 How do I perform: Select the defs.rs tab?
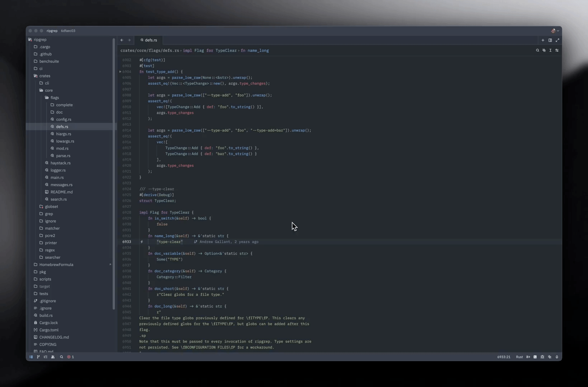(149, 40)
